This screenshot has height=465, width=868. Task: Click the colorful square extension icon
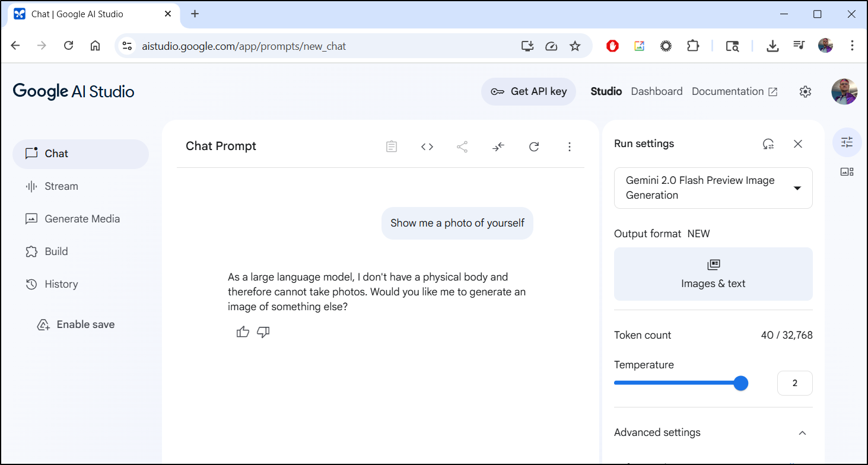[639, 46]
